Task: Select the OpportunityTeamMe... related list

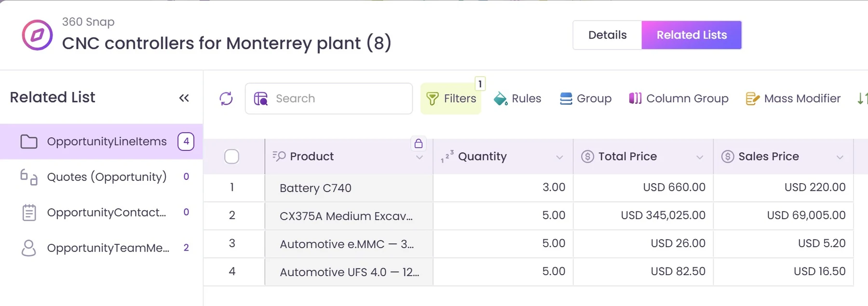Action: (x=101, y=248)
